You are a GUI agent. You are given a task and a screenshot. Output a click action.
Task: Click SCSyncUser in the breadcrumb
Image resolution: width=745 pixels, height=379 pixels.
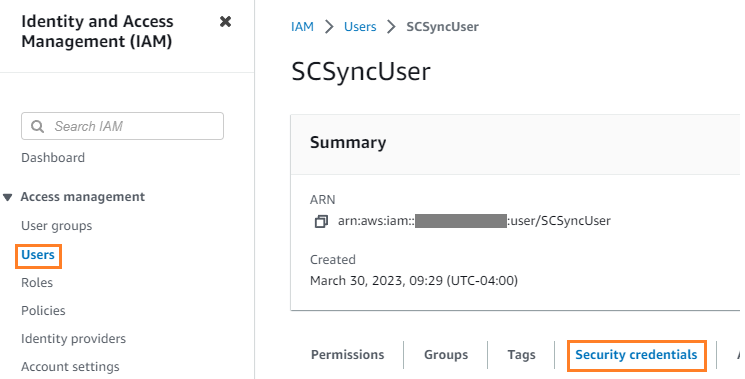(442, 27)
